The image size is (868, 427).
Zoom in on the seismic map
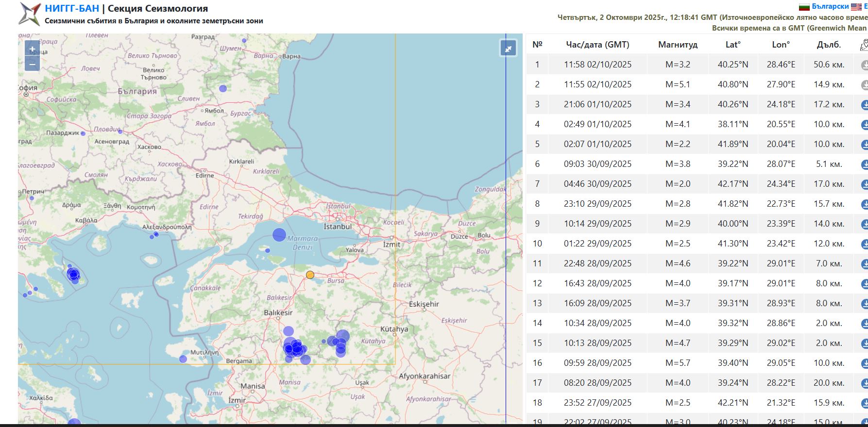click(x=32, y=49)
